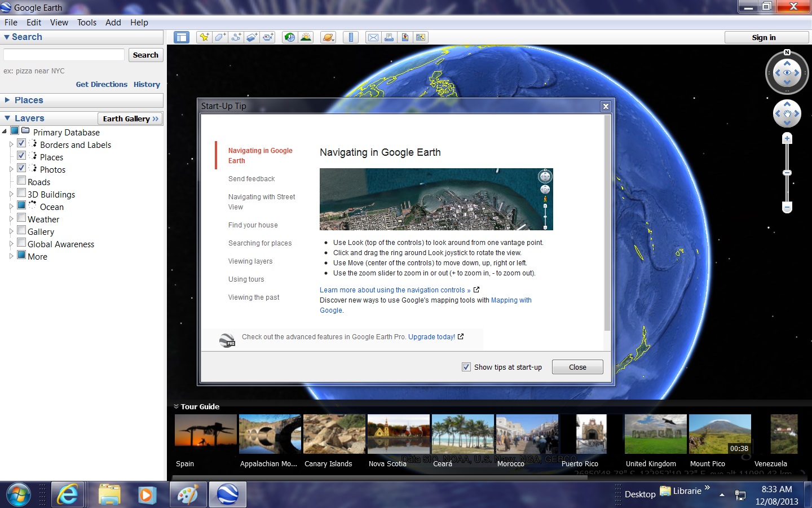Open the Ruler measuring tool

click(351, 37)
